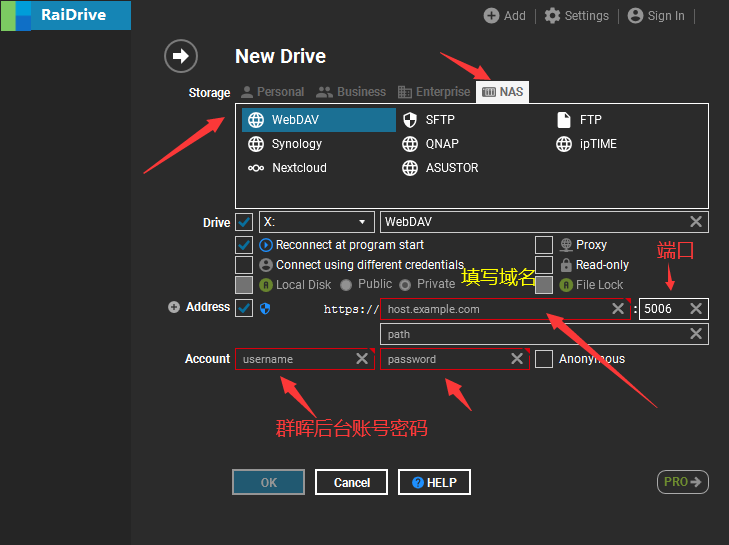Open the X: drive letter dropdown
Viewport: 729px width, 545px height.
tap(317, 222)
